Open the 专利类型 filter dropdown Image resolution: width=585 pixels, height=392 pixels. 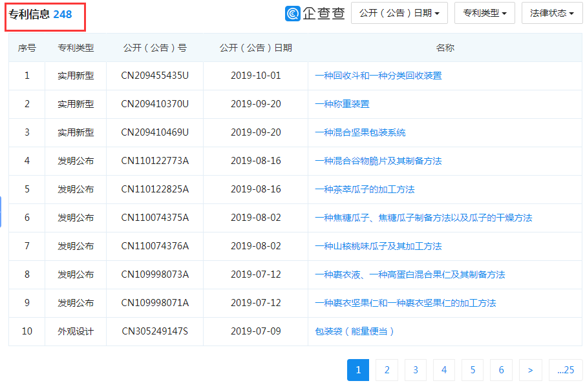484,13
